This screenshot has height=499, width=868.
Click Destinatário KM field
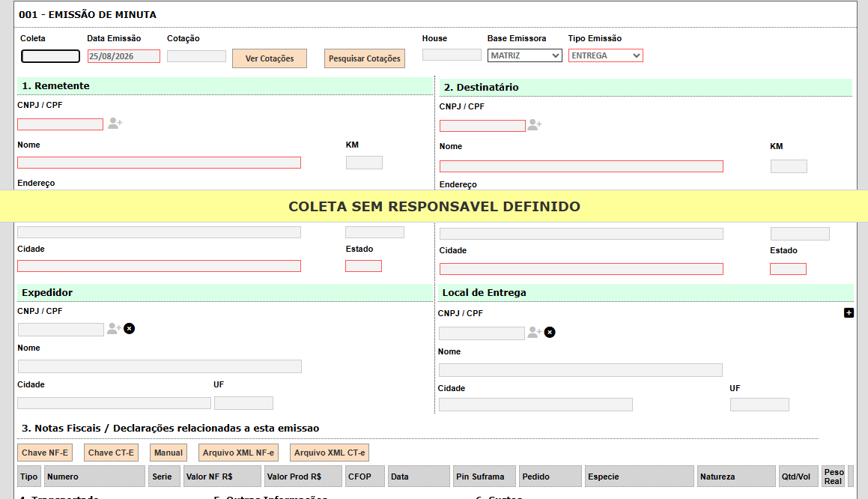pyautogui.click(x=789, y=166)
